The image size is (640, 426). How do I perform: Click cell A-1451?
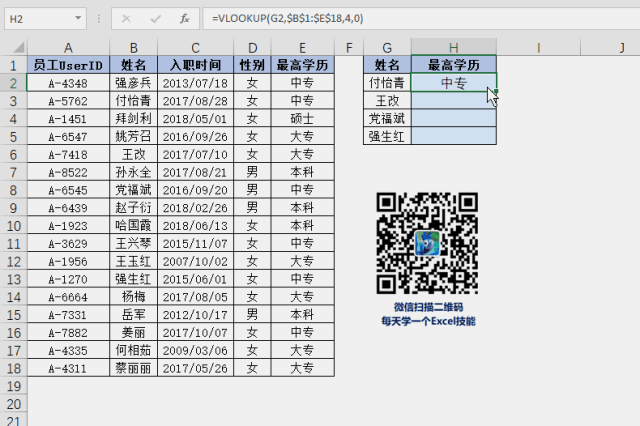(x=68, y=119)
